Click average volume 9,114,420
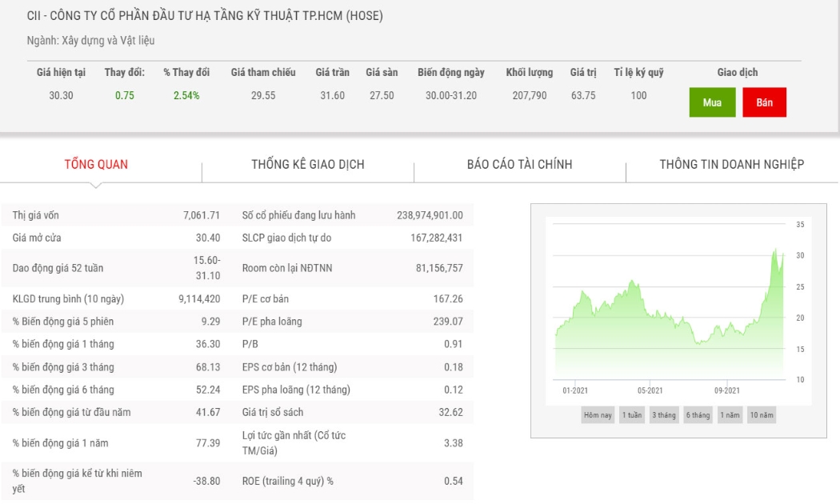 tap(199, 299)
